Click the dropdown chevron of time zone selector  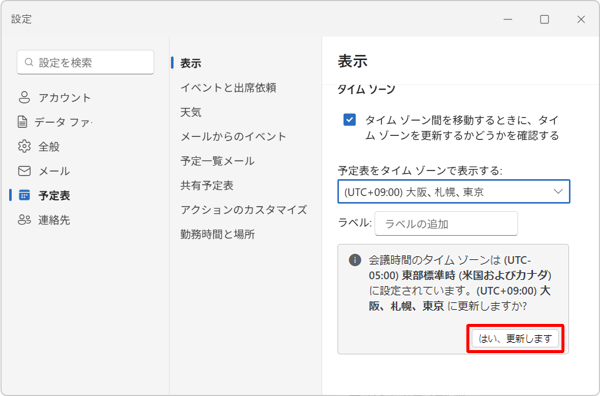[x=558, y=191]
